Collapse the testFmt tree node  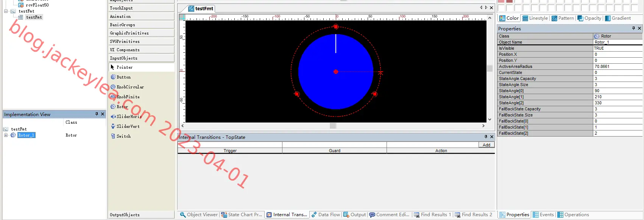pyautogui.click(x=6, y=11)
